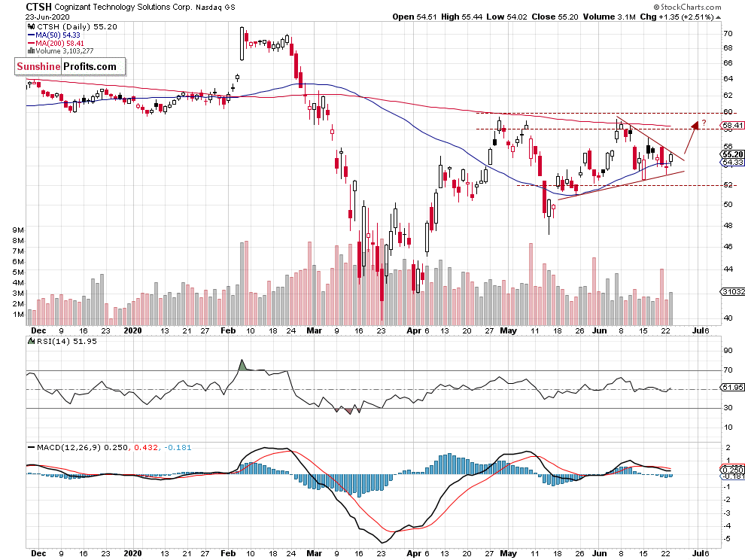Viewport: 745px width, 560px height.
Task: Click the small up triangle after the Chg value
Action: click(719, 17)
